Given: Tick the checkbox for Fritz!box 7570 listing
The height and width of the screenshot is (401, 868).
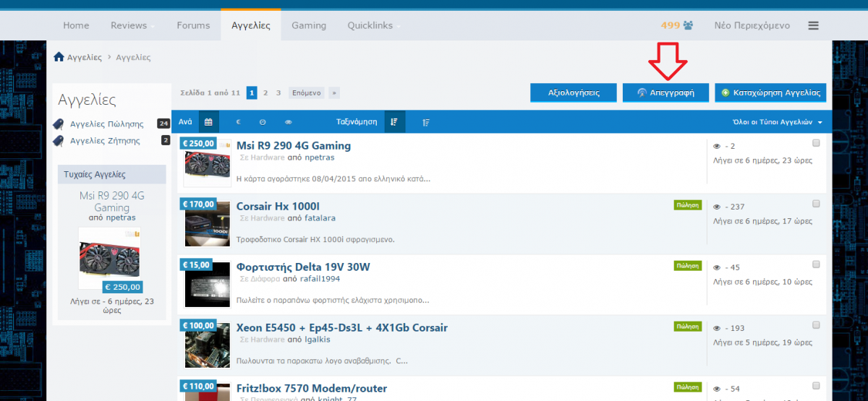Looking at the screenshot, I should tap(816, 386).
